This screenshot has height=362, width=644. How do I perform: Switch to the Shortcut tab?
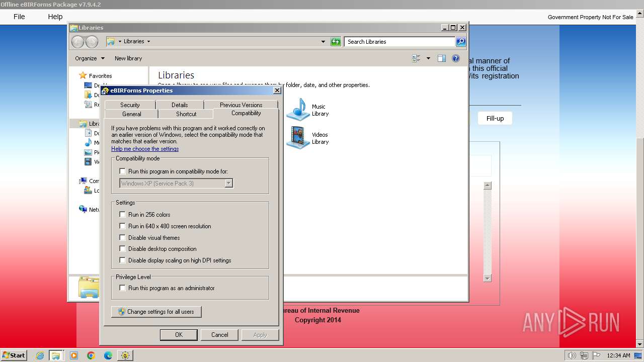pyautogui.click(x=186, y=114)
